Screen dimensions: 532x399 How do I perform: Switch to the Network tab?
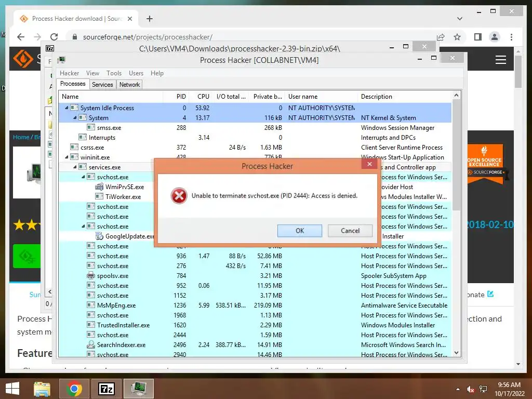(129, 85)
